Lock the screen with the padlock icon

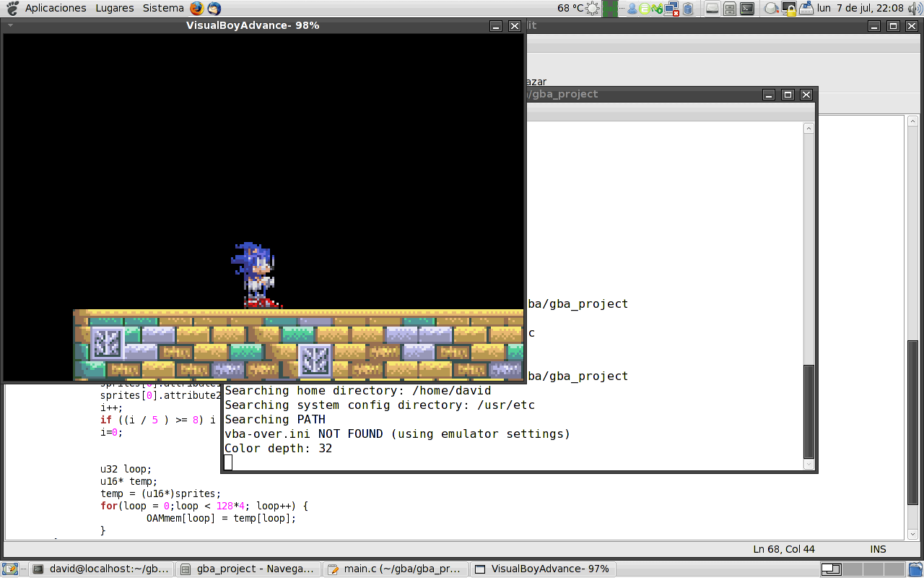coord(789,9)
